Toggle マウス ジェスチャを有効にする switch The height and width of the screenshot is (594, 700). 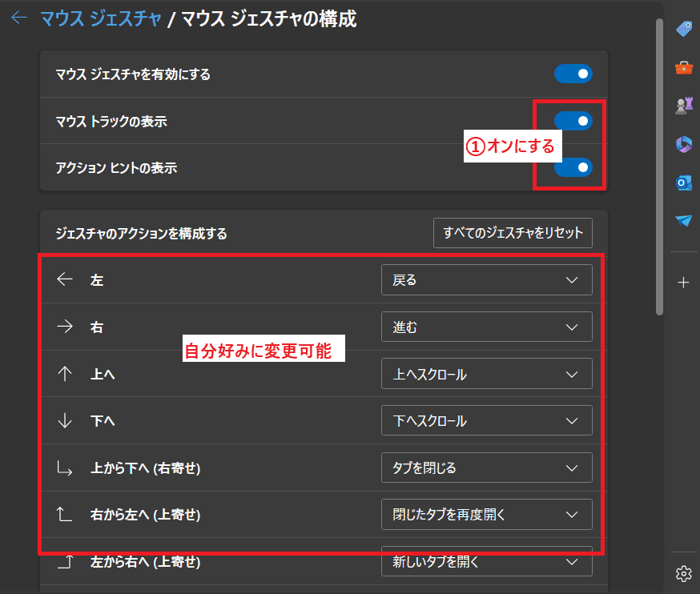tap(573, 74)
